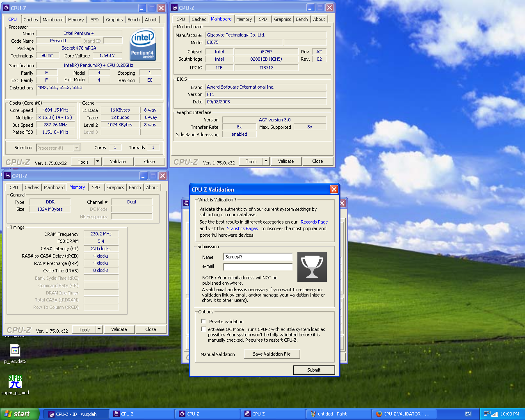Screen dimensions: 525x420
Task: Click Validate in the CPU tab window
Action: (x=118, y=162)
